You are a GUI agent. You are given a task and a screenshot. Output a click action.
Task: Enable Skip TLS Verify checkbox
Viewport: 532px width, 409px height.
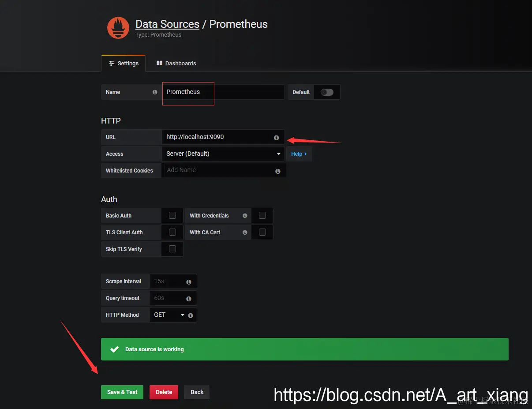pyautogui.click(x=172, y=249)
